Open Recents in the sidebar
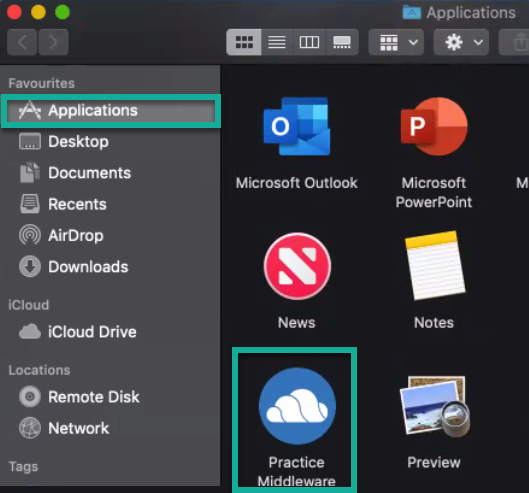The width and height of the screenshot is (529, 493). (111, 204)
